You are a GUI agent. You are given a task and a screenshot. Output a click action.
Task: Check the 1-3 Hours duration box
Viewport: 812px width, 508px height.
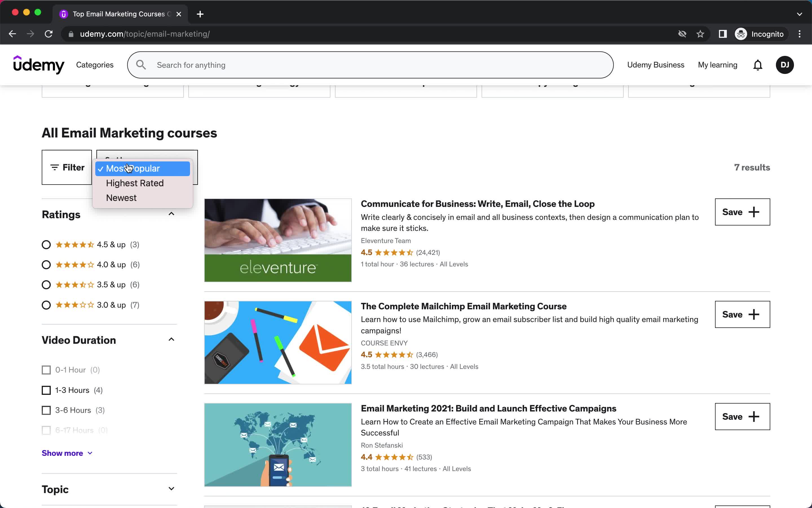(x=46, y=390)
